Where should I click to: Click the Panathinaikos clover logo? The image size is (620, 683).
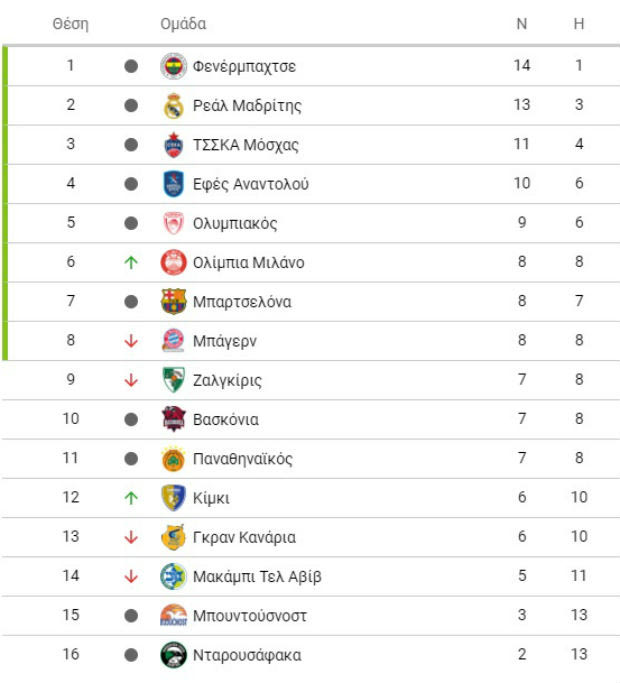coord(173,459)
